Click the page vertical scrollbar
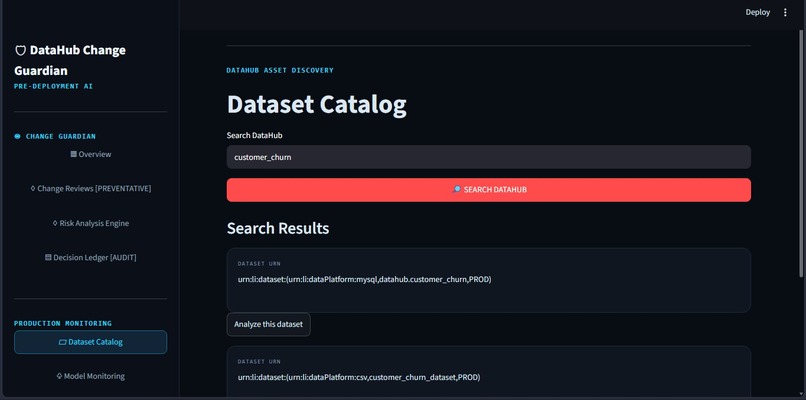Screen dimensions: 806x400 [x=802, y=154]
